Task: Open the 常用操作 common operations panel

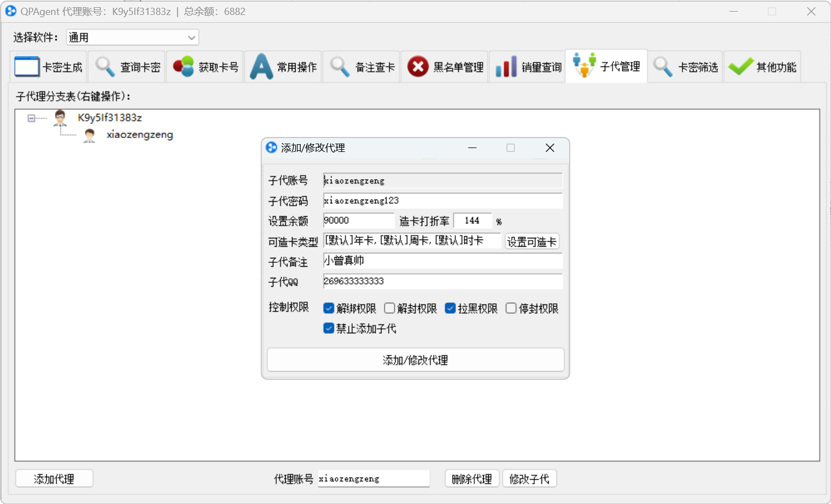Action: tap(283, 66)
